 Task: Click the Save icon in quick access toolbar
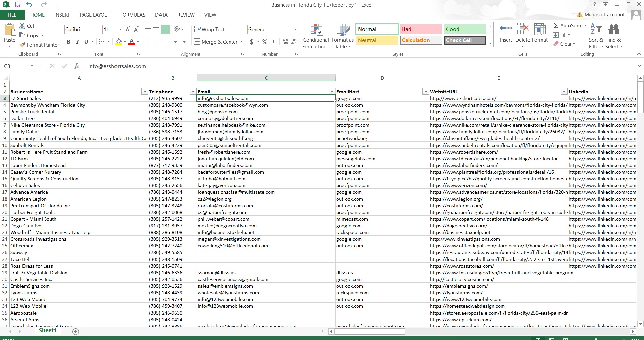coord(18,5)
